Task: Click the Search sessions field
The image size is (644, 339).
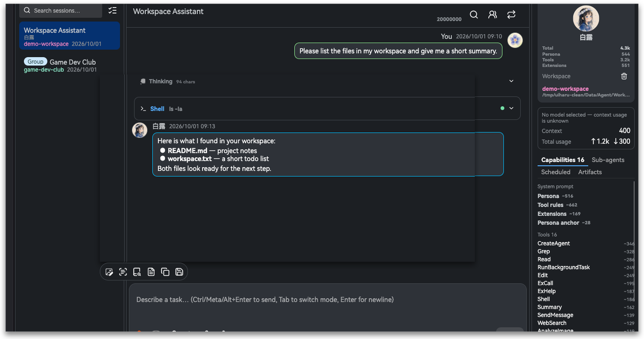Action: (61, 10)
